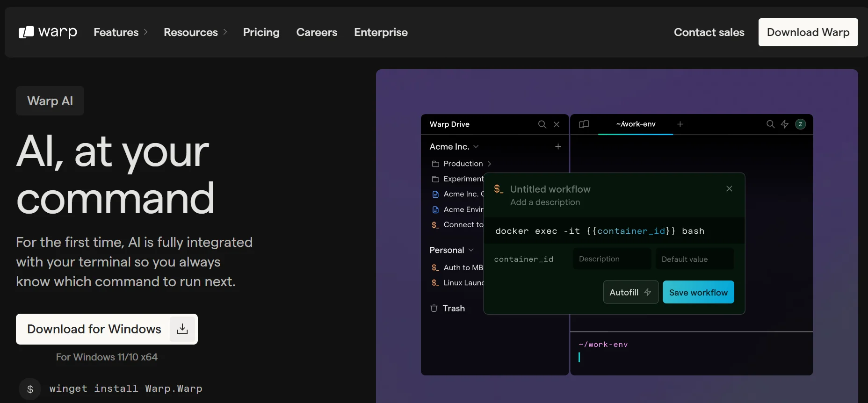Click the Warp logo in the navbar
The width and height of the screenshot is (868, 403).
48,32
